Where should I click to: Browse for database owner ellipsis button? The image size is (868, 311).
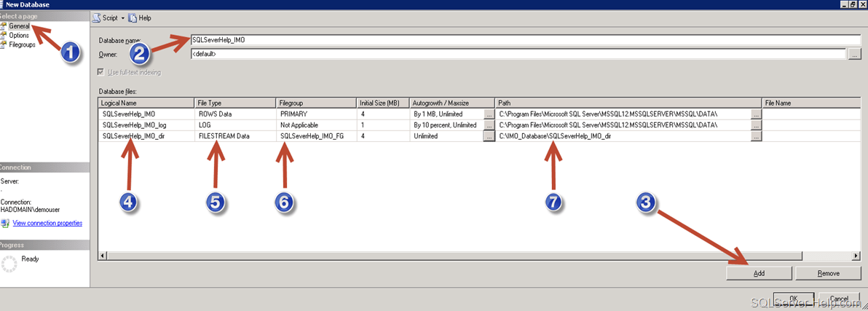(x=854, y=54)
